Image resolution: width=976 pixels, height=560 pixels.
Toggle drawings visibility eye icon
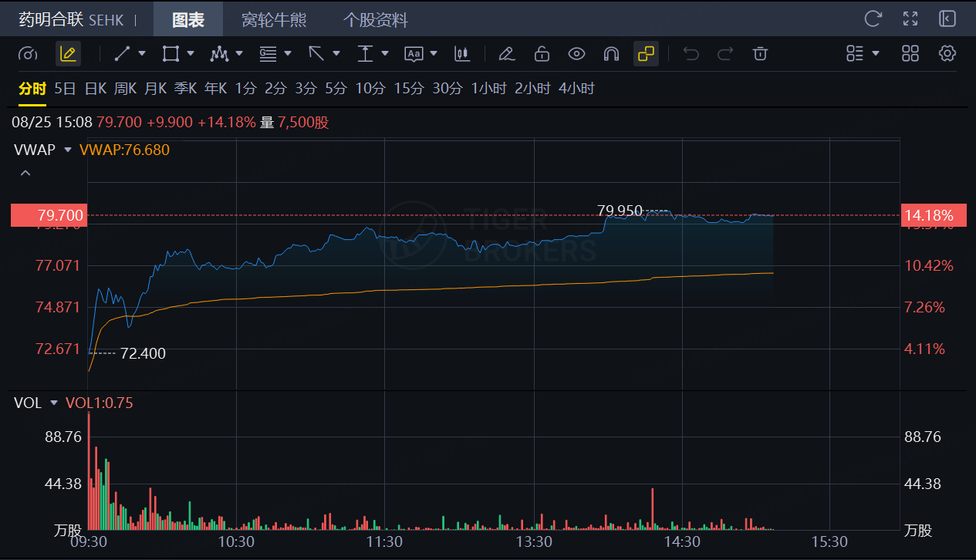(x=576, y=53)
